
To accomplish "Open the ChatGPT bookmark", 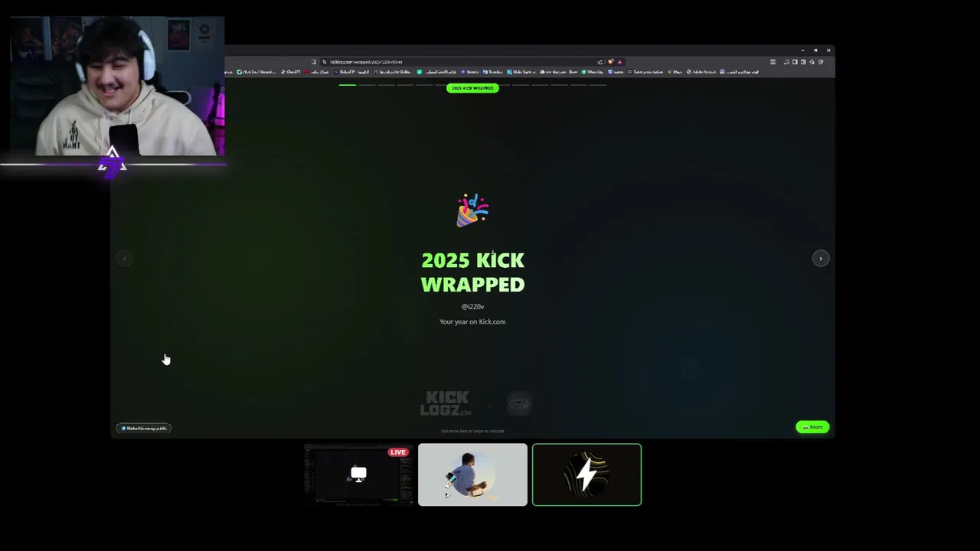I will tap(291, 72).
